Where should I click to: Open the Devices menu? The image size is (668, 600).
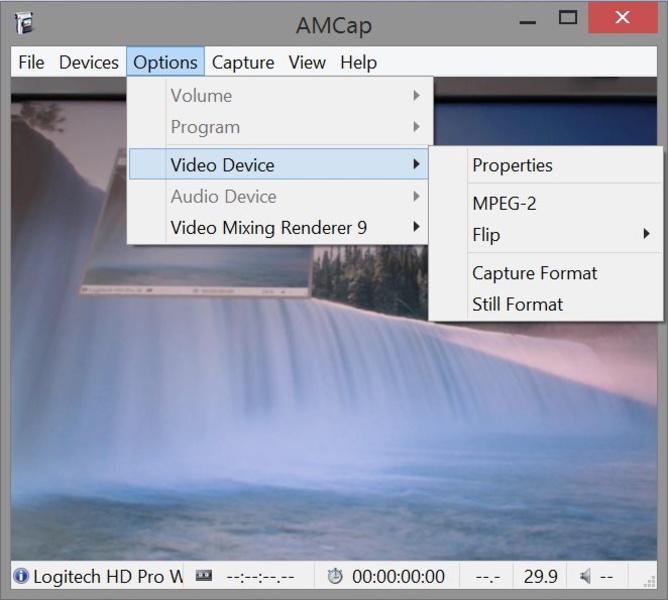pyautogui.click(x=88, y=62)
